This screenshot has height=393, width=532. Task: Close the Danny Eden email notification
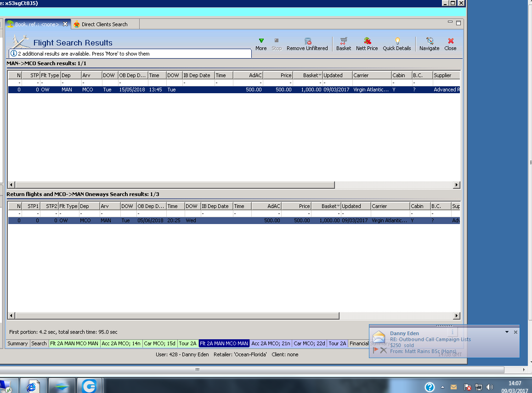[x=515, y=332]
